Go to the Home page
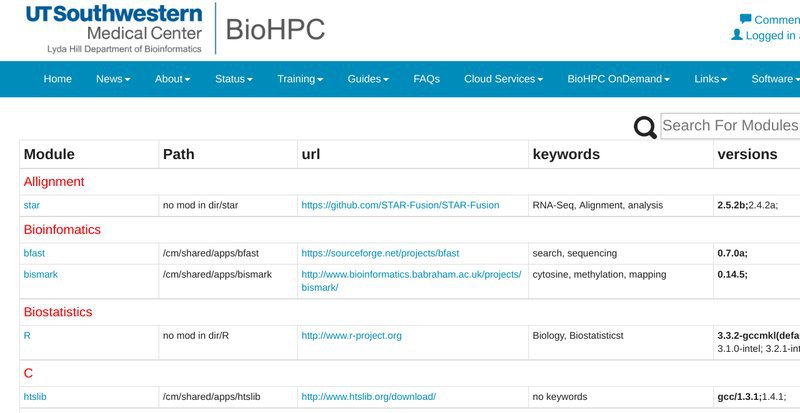Viewport: 800px width, 413px height. (58, 79)
